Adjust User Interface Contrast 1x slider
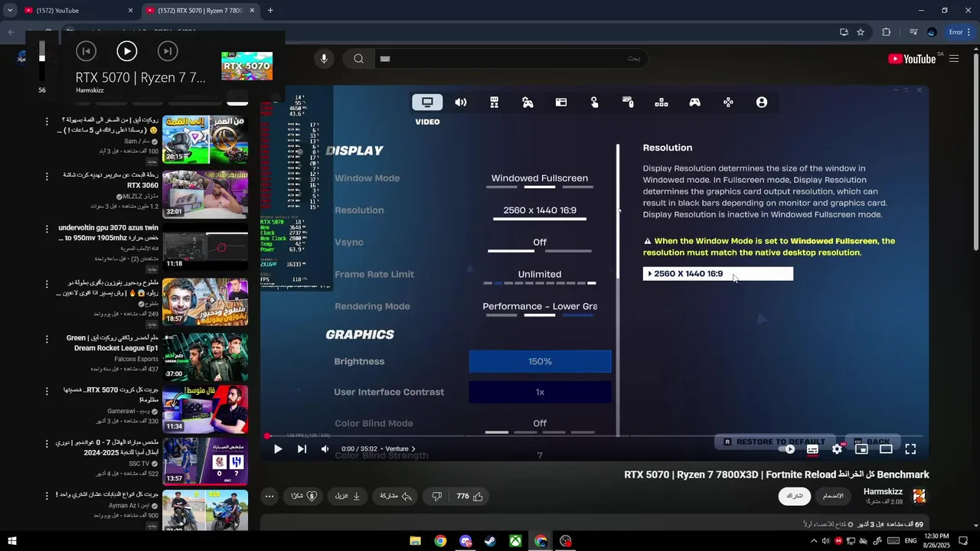 540,392
